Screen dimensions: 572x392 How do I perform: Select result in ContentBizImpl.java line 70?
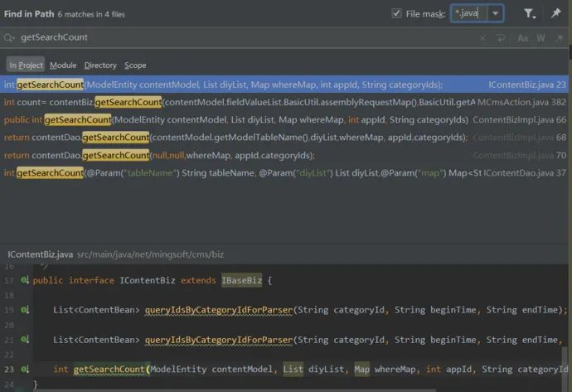pos(284,155)
